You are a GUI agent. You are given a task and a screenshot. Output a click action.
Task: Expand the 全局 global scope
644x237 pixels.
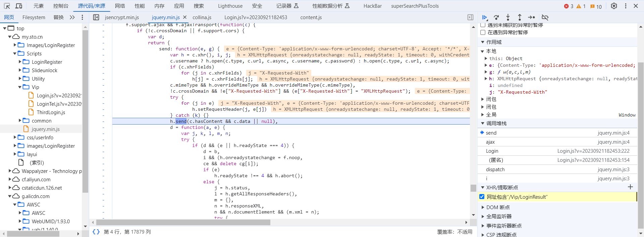coord(483,114)
